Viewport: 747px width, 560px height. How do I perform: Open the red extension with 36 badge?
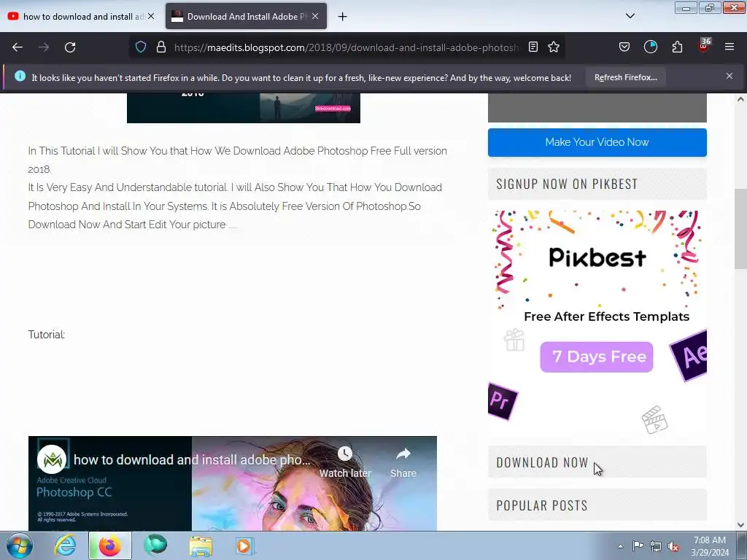(x=704, y=46)
